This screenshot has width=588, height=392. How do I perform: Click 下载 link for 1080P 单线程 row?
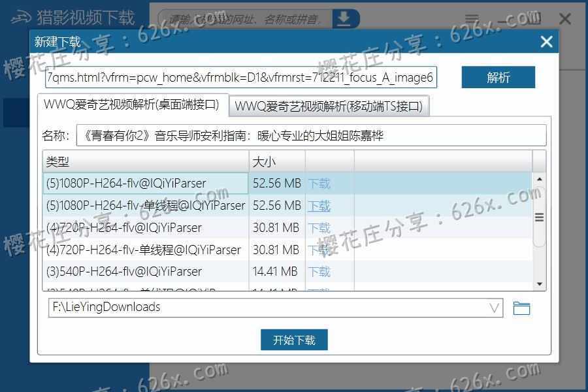[x=319, y=206]
